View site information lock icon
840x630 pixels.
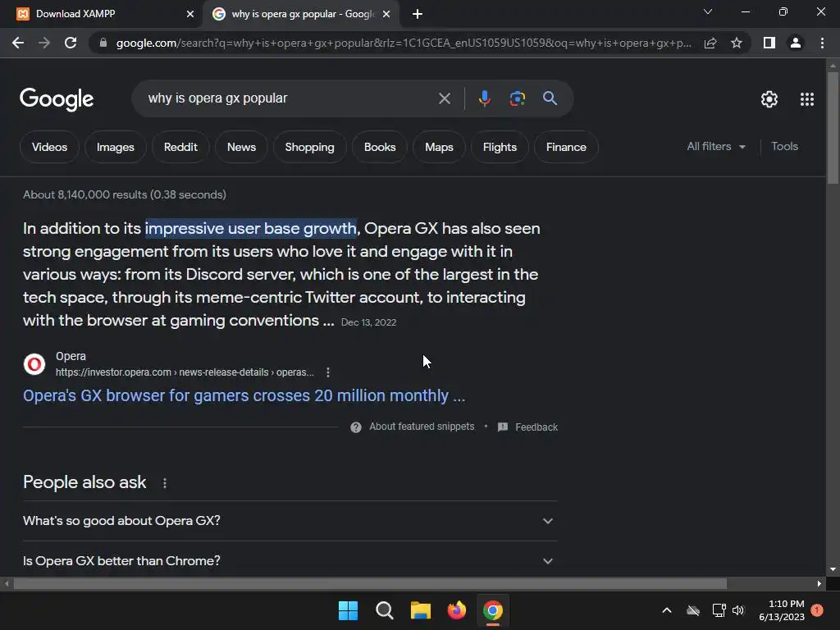pos(103,43)
